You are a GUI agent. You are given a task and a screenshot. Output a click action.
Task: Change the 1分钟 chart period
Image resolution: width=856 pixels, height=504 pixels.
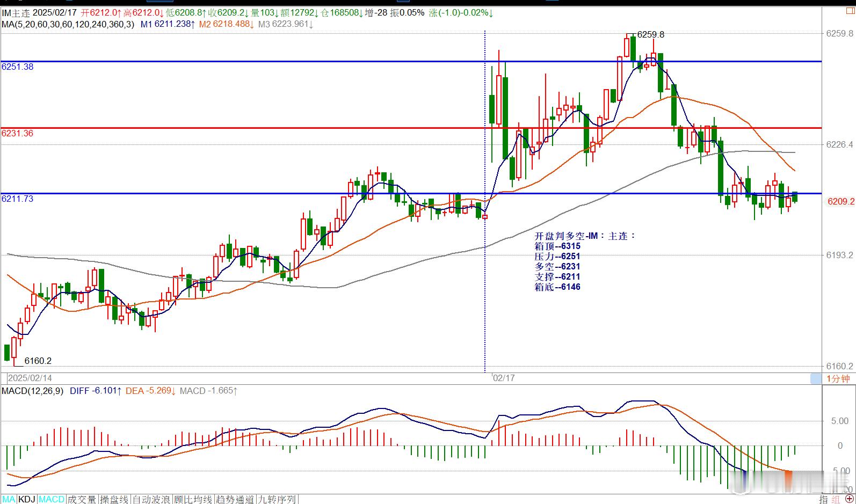click(x=838, y=378)
